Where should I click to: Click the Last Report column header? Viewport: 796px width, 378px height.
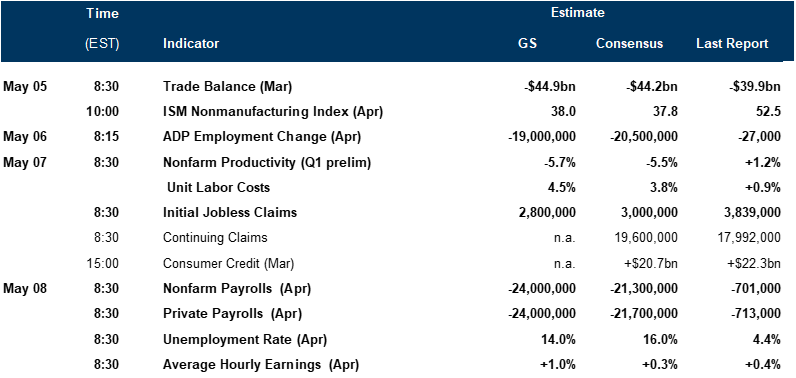pos(733,44)
